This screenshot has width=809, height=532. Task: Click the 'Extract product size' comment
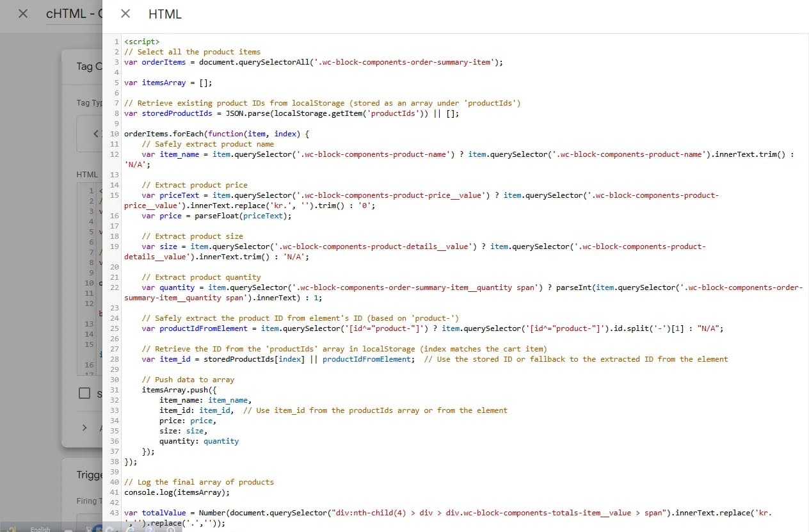[x=193, y=236]
